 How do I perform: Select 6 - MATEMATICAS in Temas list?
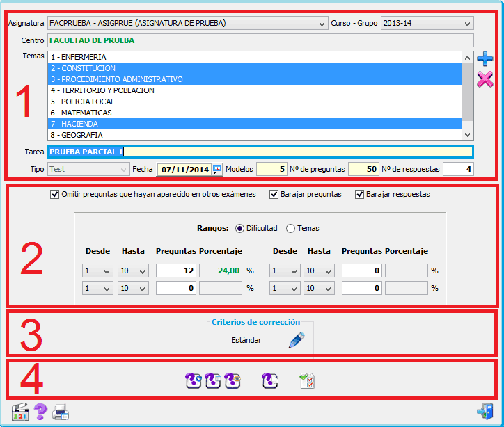click(254, 113)
